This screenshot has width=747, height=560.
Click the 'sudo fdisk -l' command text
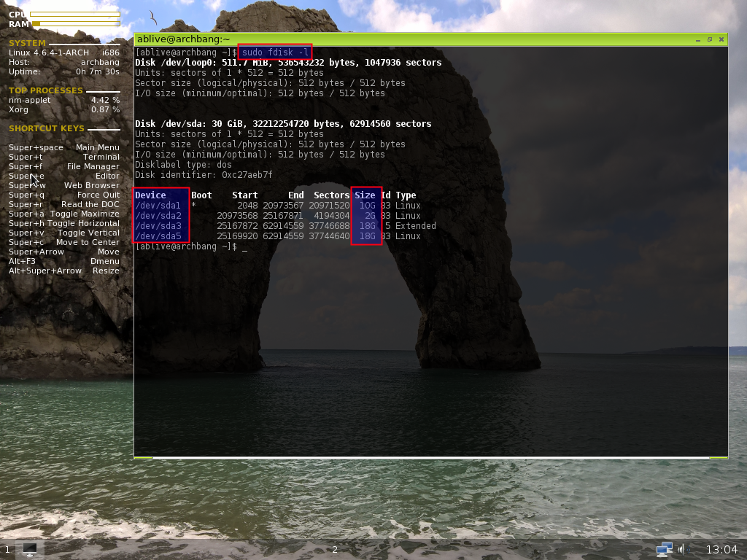point(275,52)
